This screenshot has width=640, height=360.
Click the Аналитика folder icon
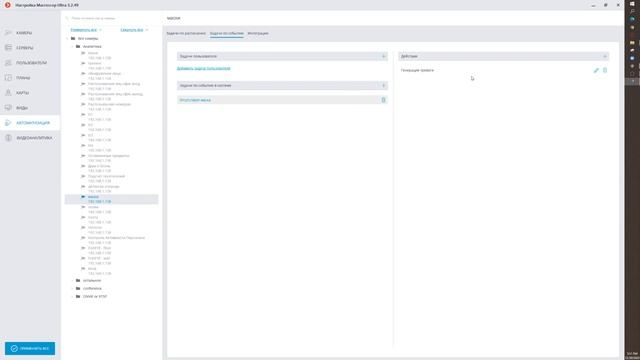78,47
